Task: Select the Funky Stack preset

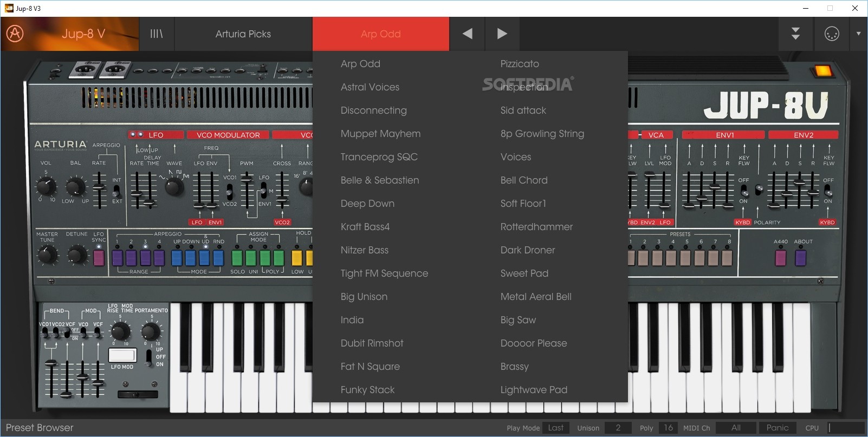Action: point(367,389)
